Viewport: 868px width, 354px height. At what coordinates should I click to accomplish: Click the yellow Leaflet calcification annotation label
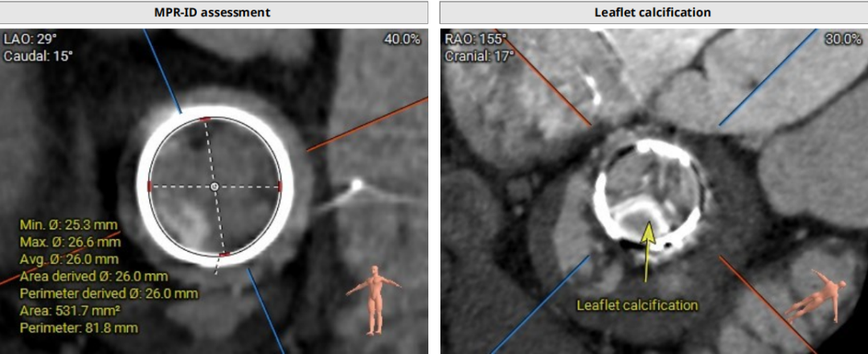click(x=637, y=305)
